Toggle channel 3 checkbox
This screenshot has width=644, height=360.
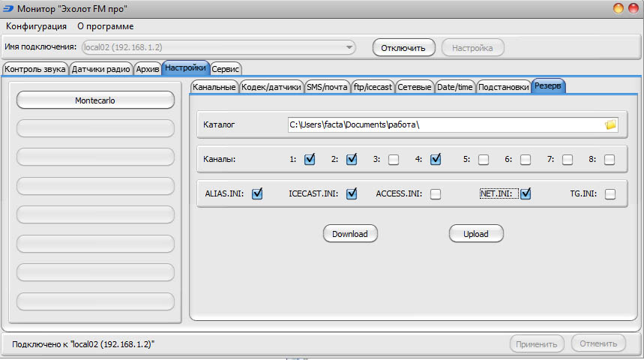click(x=394, y=159)
